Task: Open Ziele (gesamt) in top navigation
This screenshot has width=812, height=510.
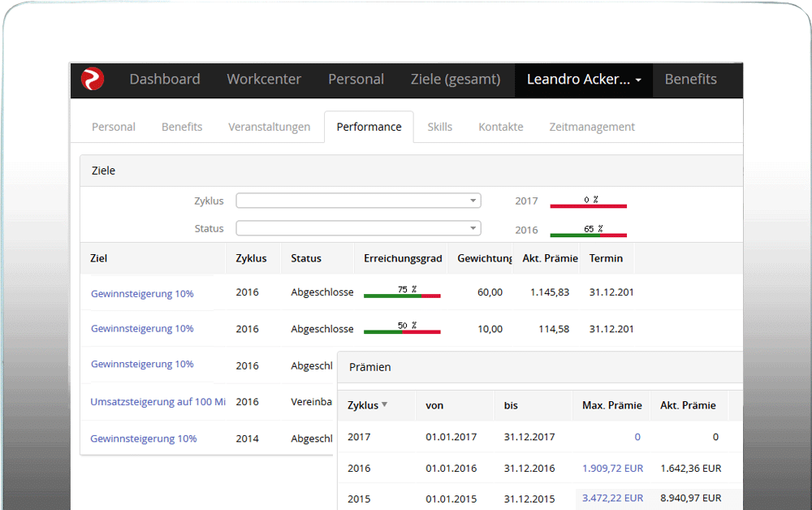Action: point(456,80)
